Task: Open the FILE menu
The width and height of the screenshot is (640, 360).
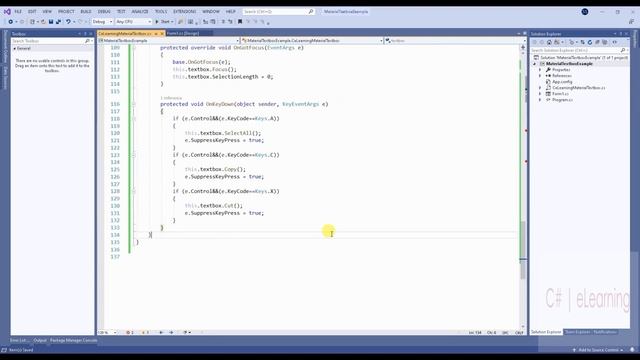Action: coord(18,11)
